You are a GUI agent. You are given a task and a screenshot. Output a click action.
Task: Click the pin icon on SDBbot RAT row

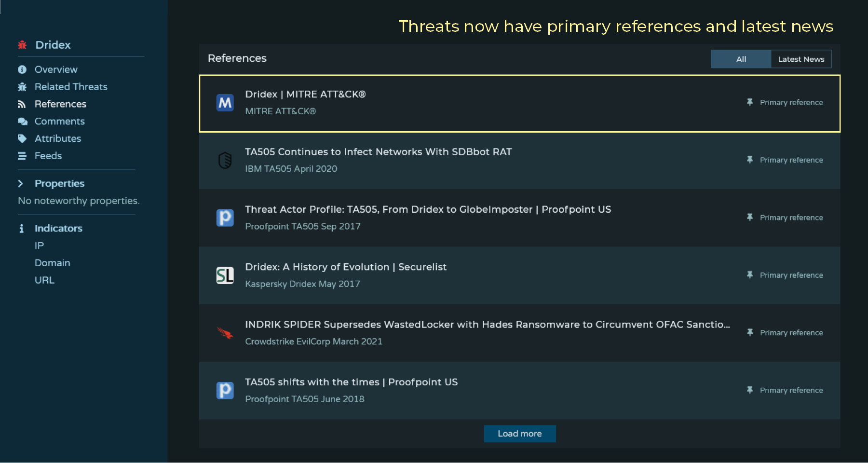(750, 160)
